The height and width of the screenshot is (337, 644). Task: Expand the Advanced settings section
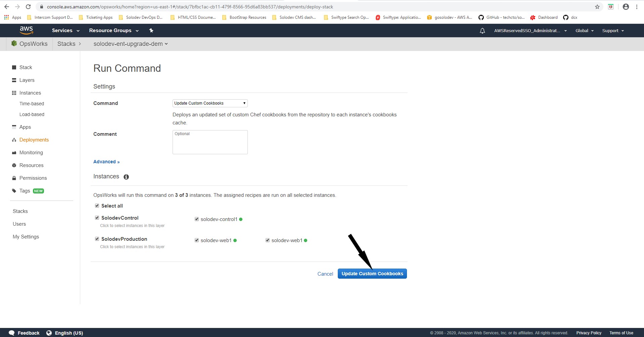pos(106,162)
